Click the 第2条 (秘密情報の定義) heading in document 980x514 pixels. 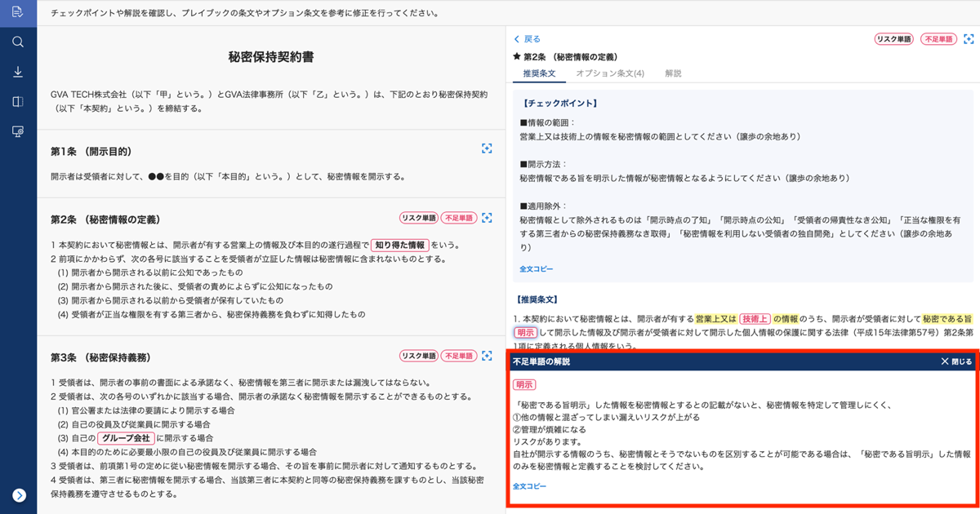[x=105, y=219]
